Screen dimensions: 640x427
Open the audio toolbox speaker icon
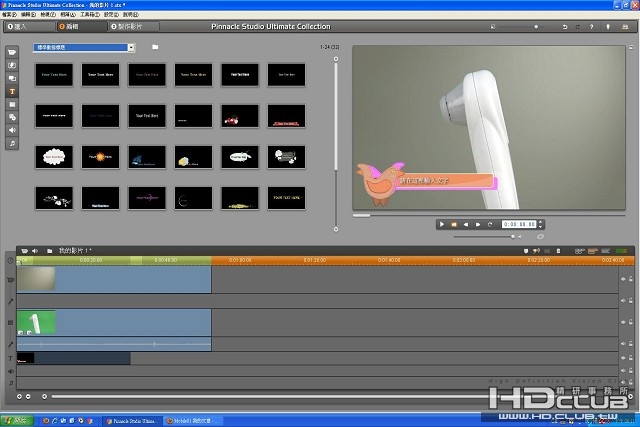[35, 251]
